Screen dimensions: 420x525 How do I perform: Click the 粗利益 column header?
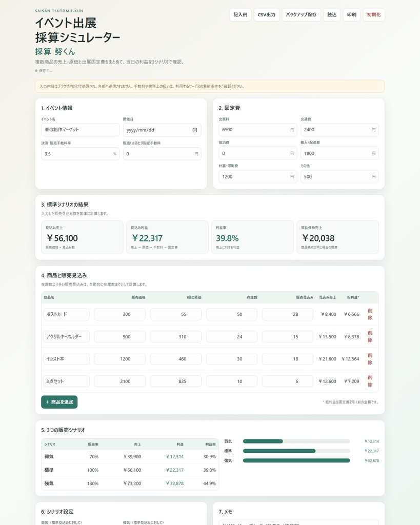tap(353, 297)
